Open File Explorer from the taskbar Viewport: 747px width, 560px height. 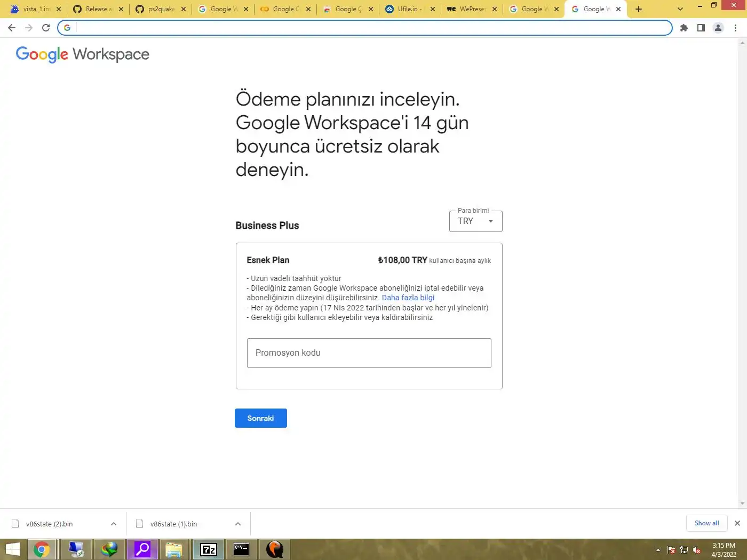coord(174,549)
